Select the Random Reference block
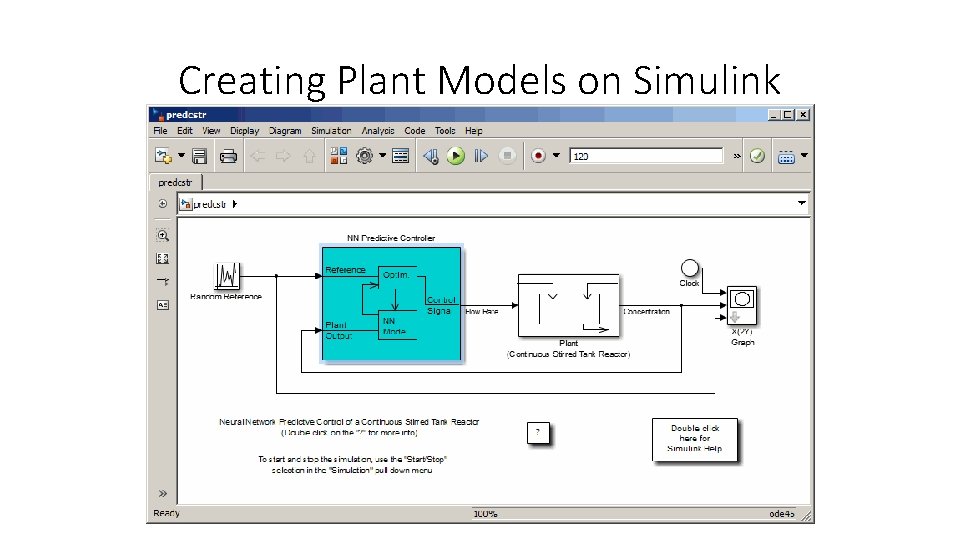 pos(227,276)
